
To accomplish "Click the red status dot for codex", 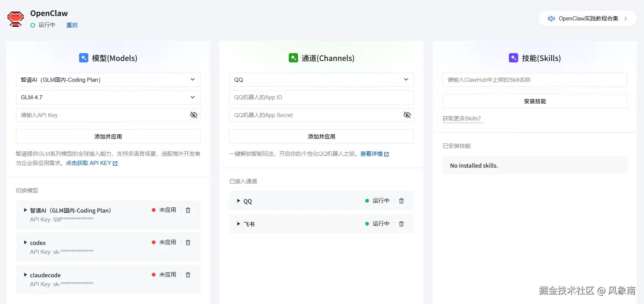I will [154, 242].
